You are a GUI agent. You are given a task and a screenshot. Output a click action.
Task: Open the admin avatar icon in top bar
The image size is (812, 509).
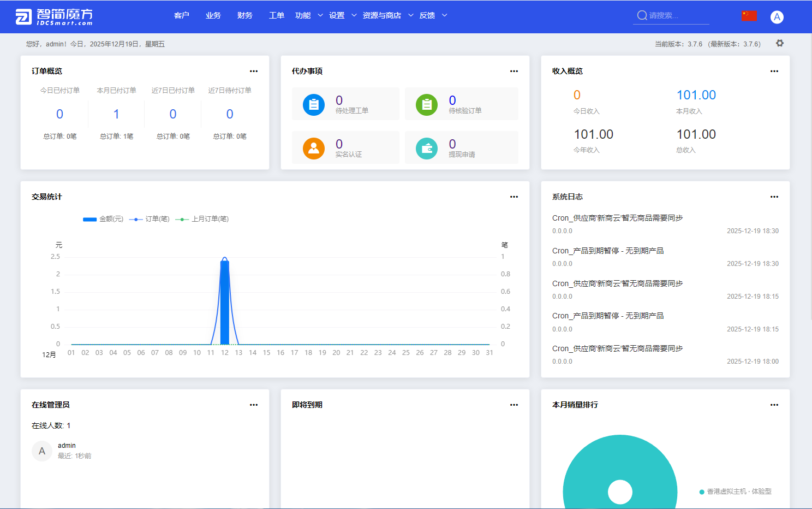(777, 16)
